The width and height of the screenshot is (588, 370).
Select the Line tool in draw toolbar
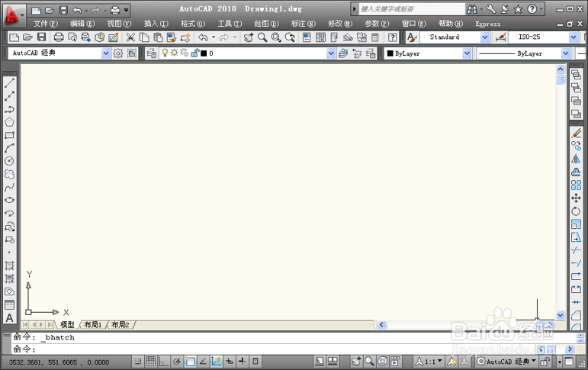(x=9, y=83)
